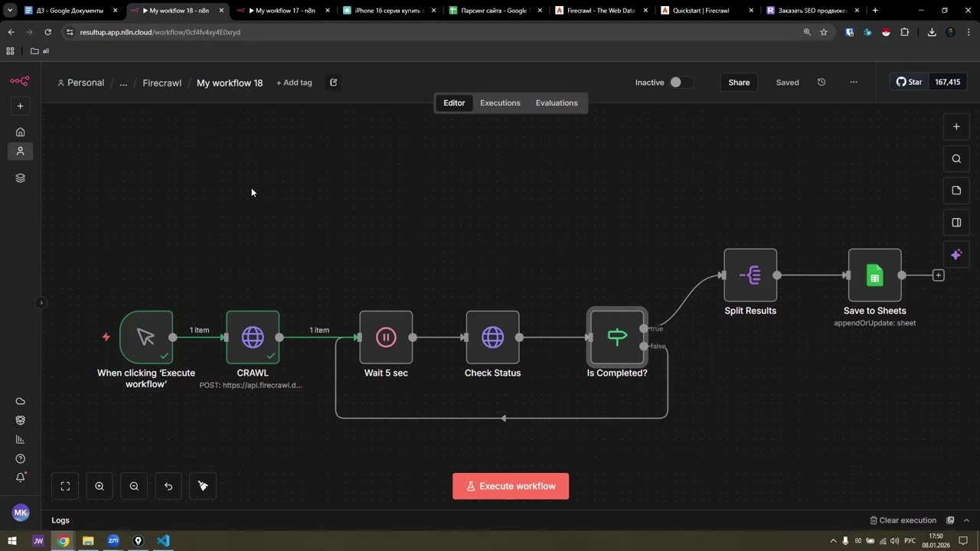Click Clear execution in Logs bar
The height and width of the screenshot is (551, 980).
(903, 520)
